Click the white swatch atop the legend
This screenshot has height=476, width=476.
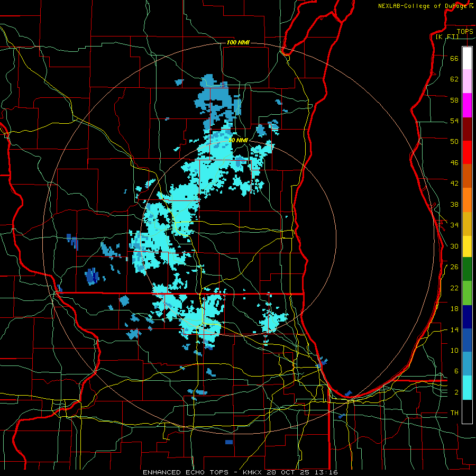pyautogui.click(x=467, y=58)
